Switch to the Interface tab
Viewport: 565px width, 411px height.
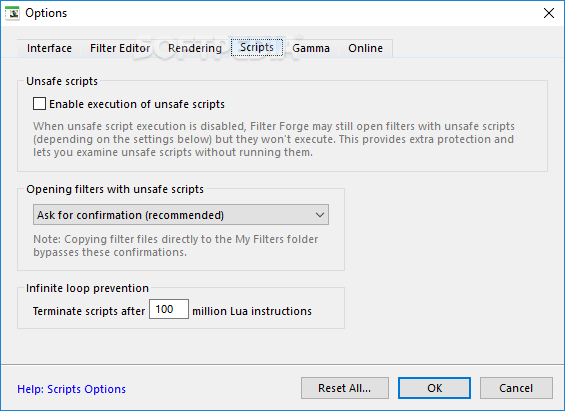[49, 48]
